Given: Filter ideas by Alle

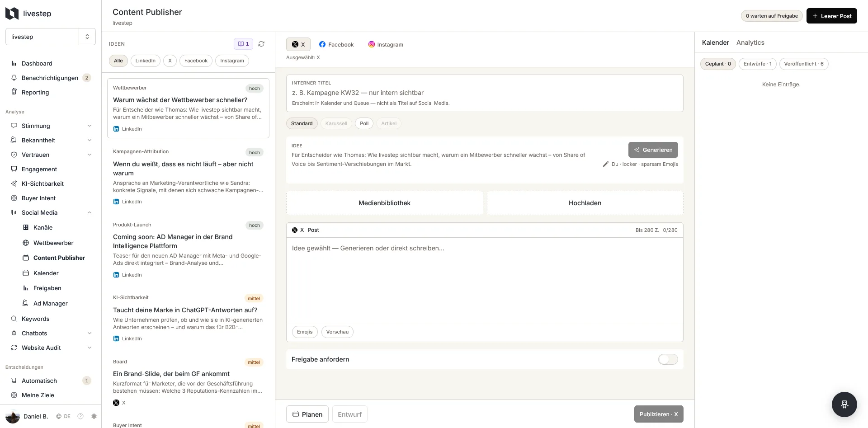Looking at the screenshot, I should (x=118, y=61).
